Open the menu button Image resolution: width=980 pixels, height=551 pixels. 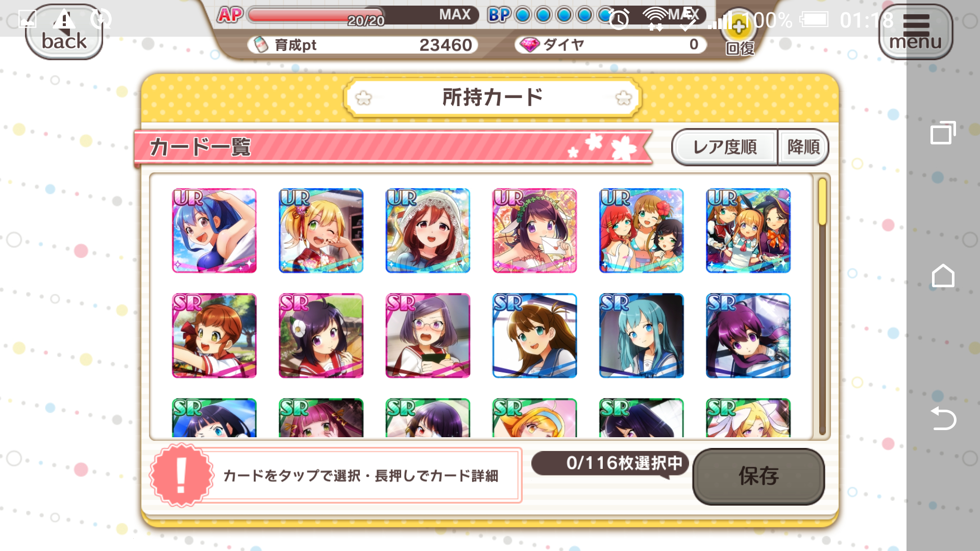tap(915, 33)
